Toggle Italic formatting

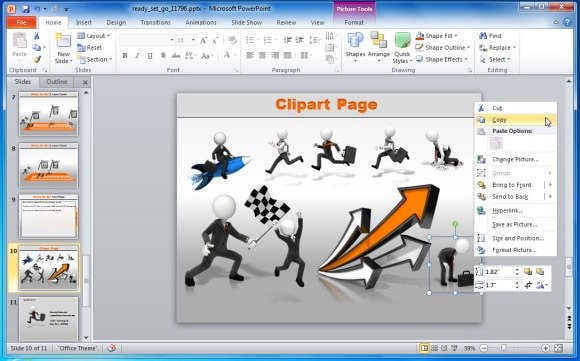point(137,55)
